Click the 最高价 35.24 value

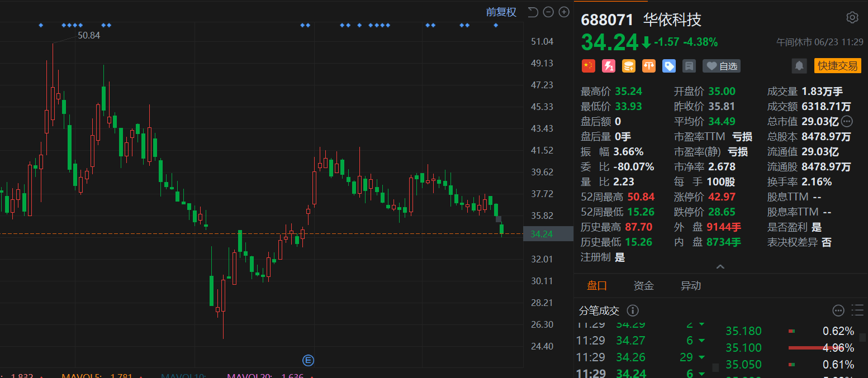(628, 92)
